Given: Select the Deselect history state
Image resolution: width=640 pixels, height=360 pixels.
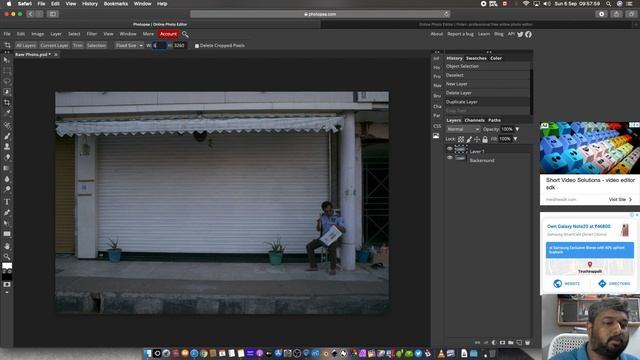Looking at the screenshot, I should pyautogui.click(x=487, y=75).
